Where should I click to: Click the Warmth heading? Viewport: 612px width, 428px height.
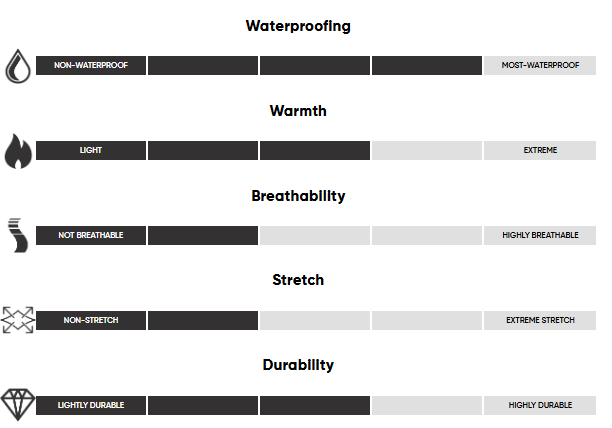(298, 111)
